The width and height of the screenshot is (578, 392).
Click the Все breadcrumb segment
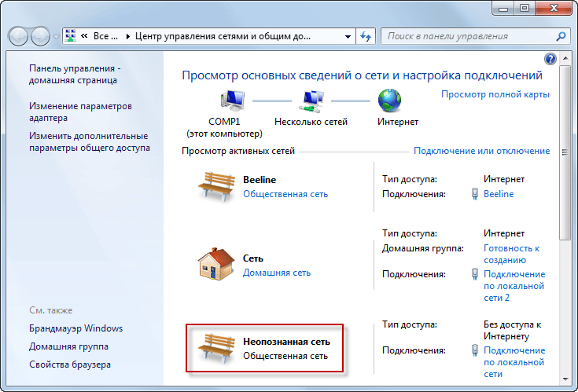click(x=105, y=36)
